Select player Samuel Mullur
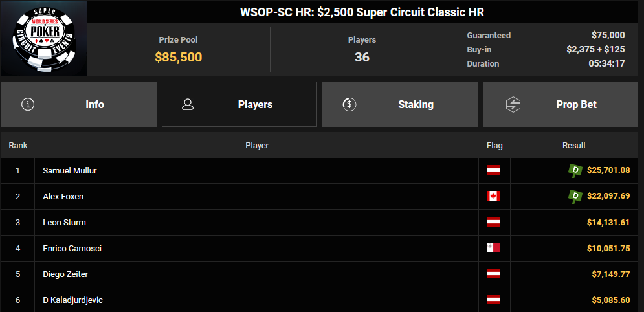 (70, 171)
